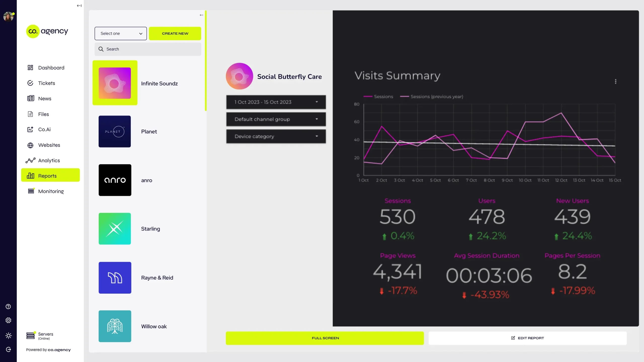Open the Device category dropdown

click(276, 136)
